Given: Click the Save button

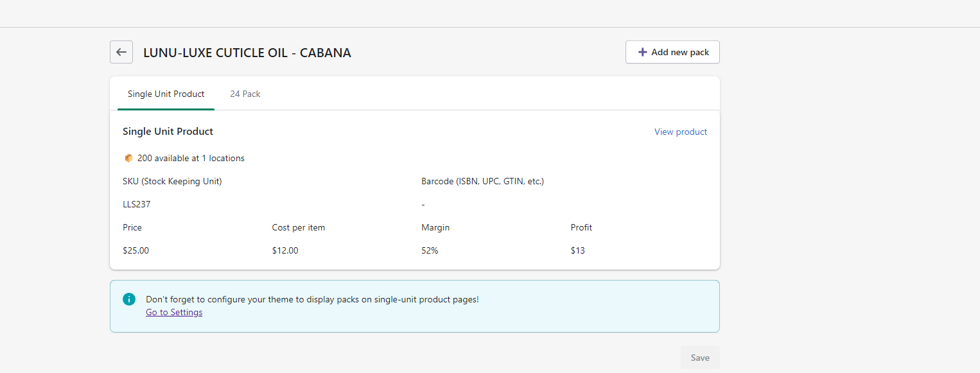Looking at the screenshot, I should (700, 358).
